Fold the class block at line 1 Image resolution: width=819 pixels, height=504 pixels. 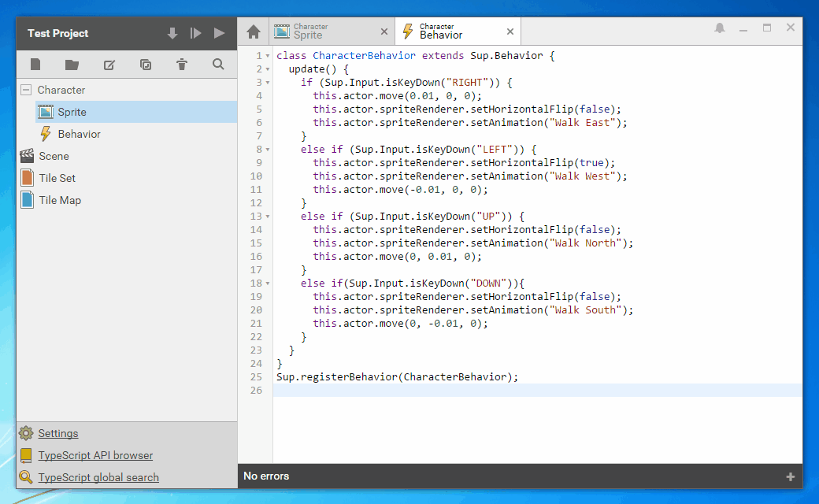point(268,56)
